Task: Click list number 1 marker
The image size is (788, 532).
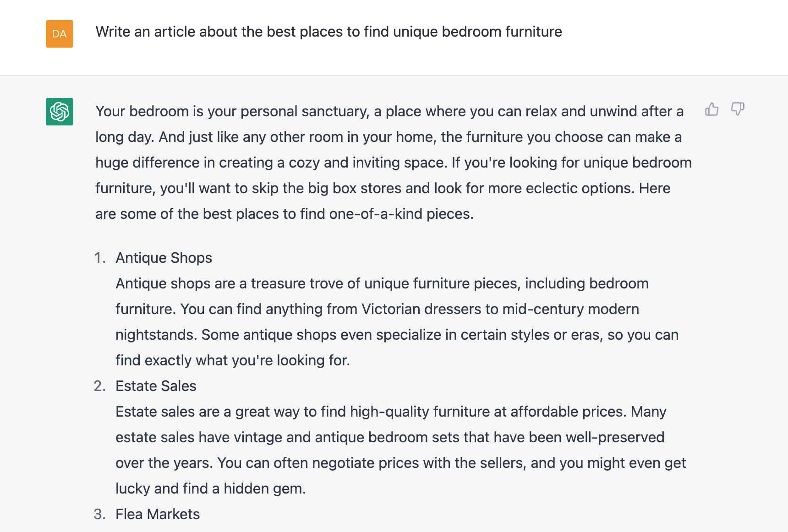Action: pyautogui.click(x=100, y=258)
